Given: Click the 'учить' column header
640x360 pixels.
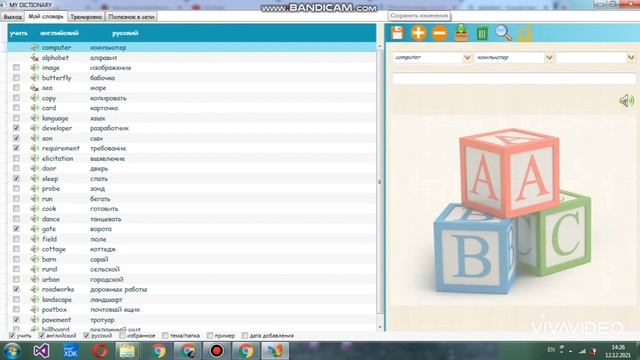Looking at the screenshot, I should coord(19,33).
